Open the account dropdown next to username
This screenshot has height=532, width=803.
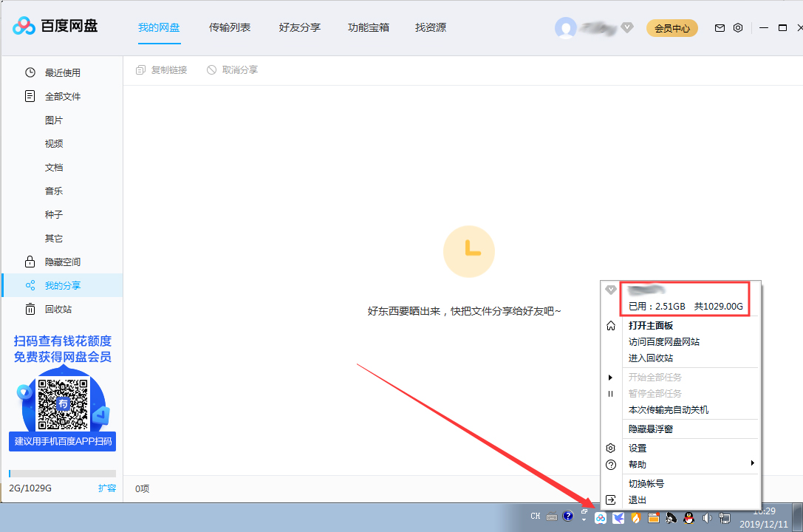click(627, 27)
